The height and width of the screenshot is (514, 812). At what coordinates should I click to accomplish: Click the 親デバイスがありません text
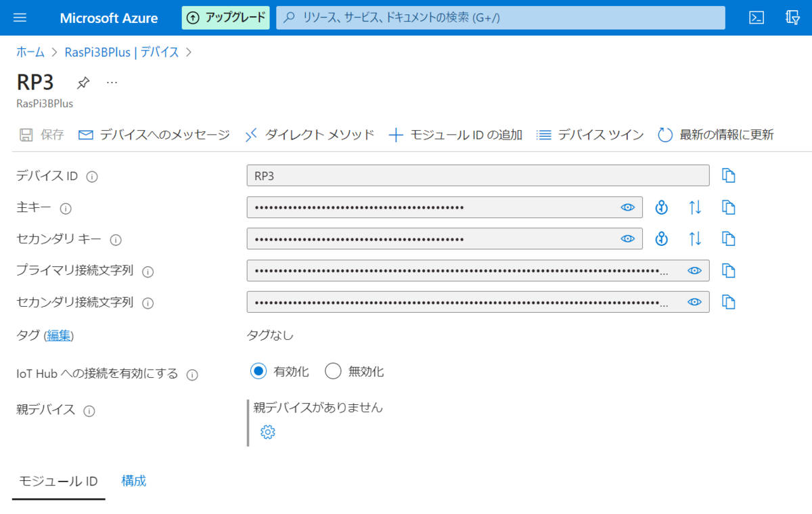tap(318, 408)
